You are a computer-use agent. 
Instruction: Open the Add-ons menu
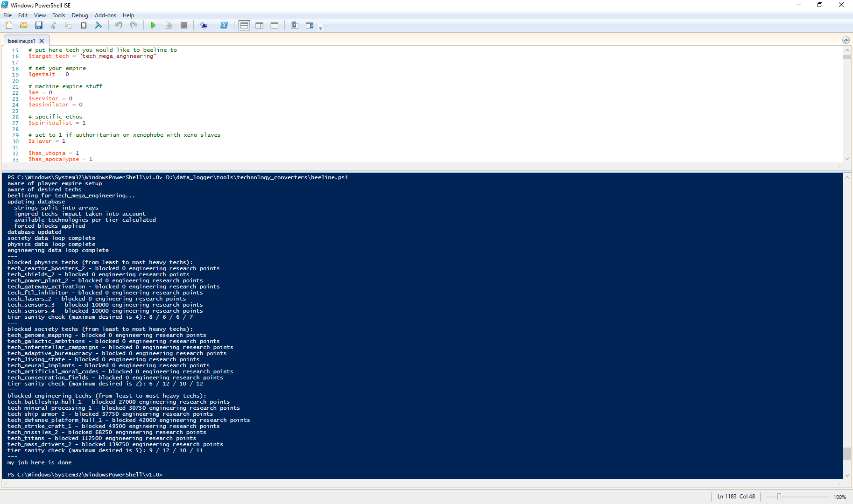(105, 15)
